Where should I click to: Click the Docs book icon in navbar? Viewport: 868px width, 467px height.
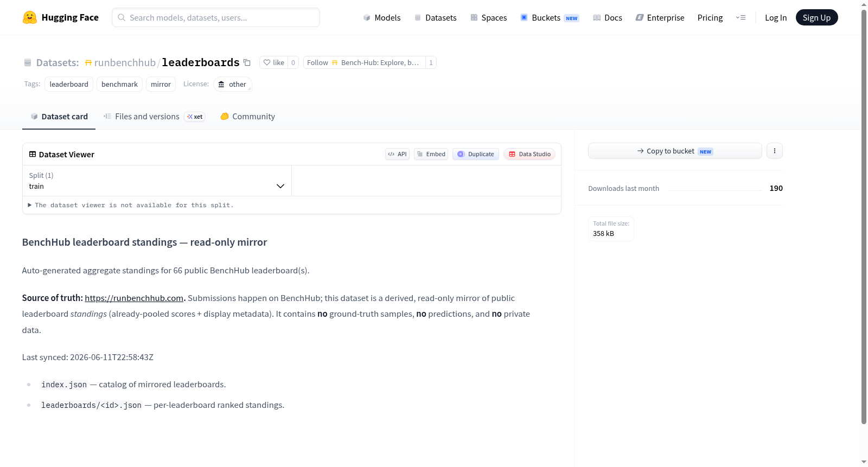pos(597,17)
